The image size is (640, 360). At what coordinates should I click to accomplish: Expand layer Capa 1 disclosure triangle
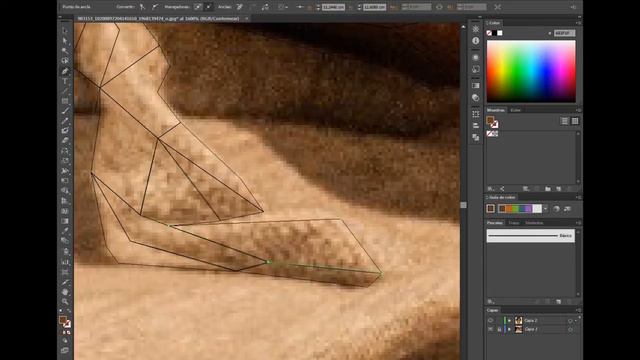click(509, 329)
